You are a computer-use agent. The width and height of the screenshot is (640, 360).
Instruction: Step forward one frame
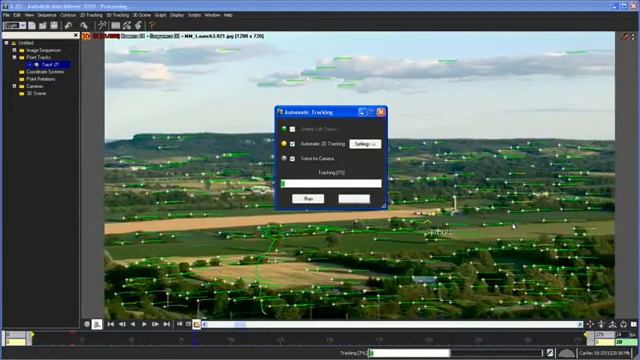155,324
